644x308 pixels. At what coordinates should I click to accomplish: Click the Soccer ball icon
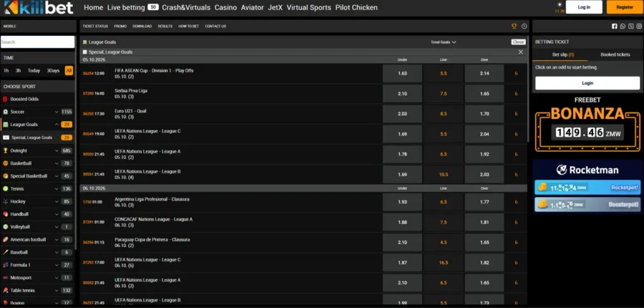click(x=5, y=112)
